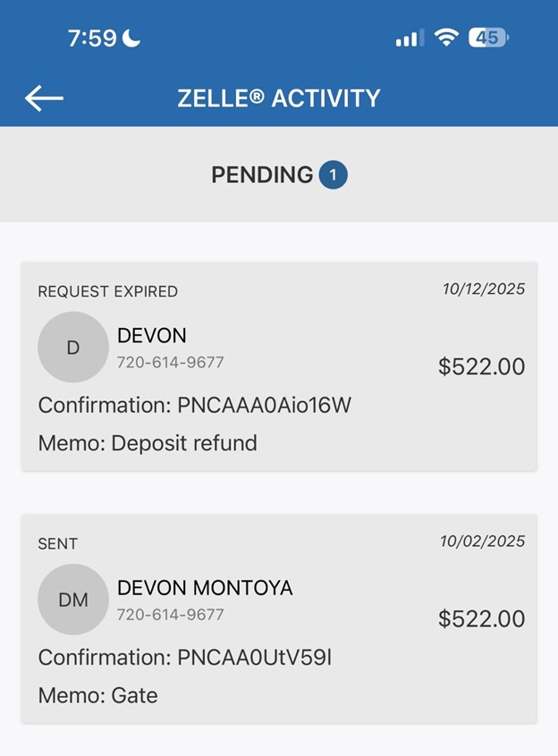Tap the back arrow icon
Image resolution: width=558 pixels, height=756 pixels.
[x=44, y=97]
